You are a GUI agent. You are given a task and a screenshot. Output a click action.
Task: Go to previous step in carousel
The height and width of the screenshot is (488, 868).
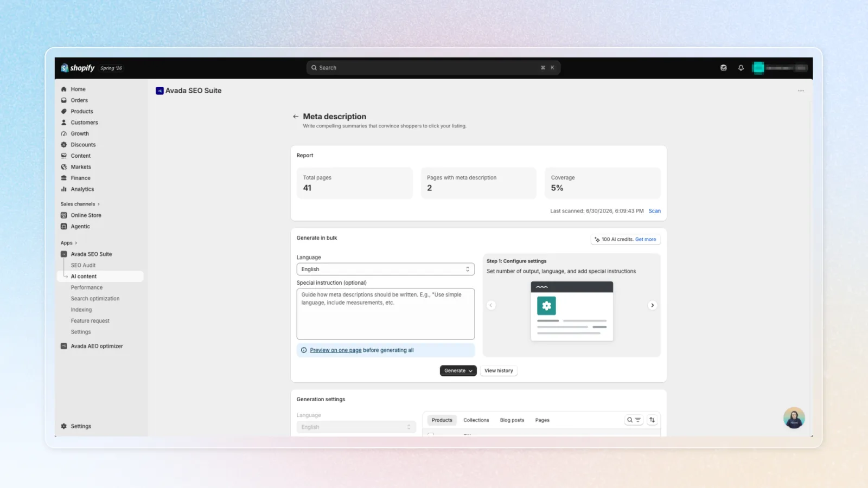[x=491, y=305]
